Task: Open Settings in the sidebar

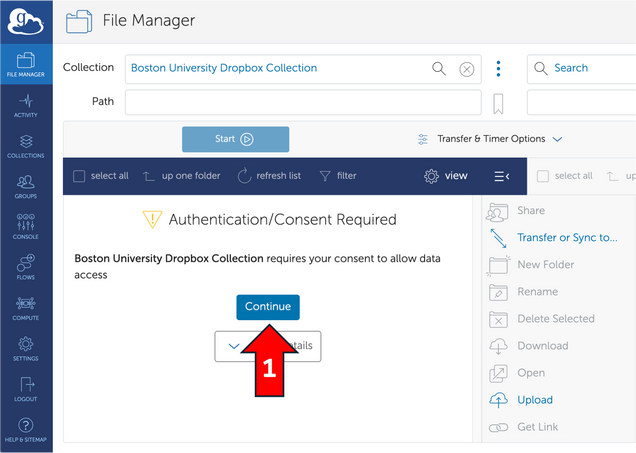Action: pos(26,349)
